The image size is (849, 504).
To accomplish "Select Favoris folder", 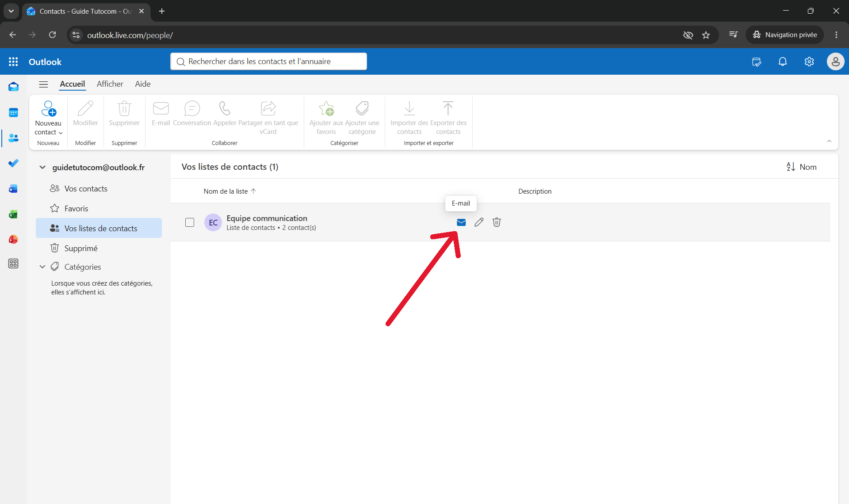I will click(x=99, y=209).
